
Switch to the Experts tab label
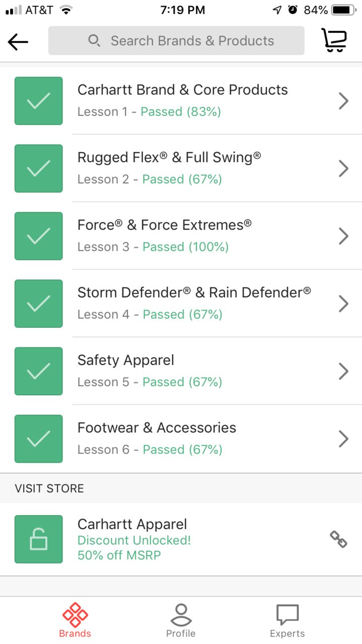287,633
